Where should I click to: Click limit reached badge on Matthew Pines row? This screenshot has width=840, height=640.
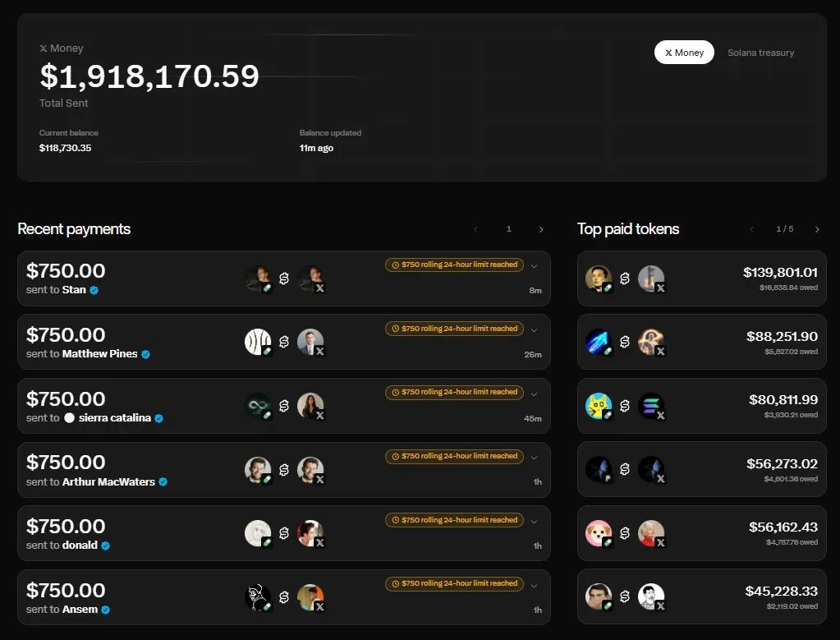(x=454, y=329)
